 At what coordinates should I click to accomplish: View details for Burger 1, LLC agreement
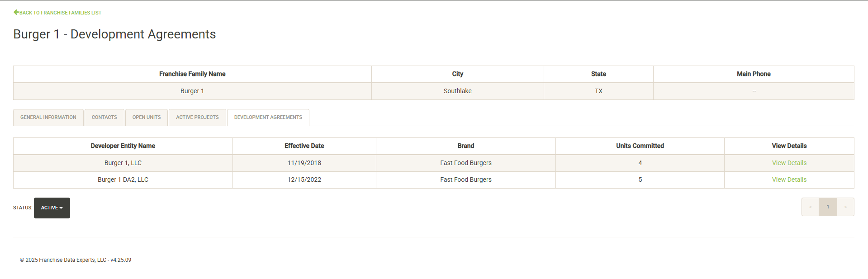point(789,163)
